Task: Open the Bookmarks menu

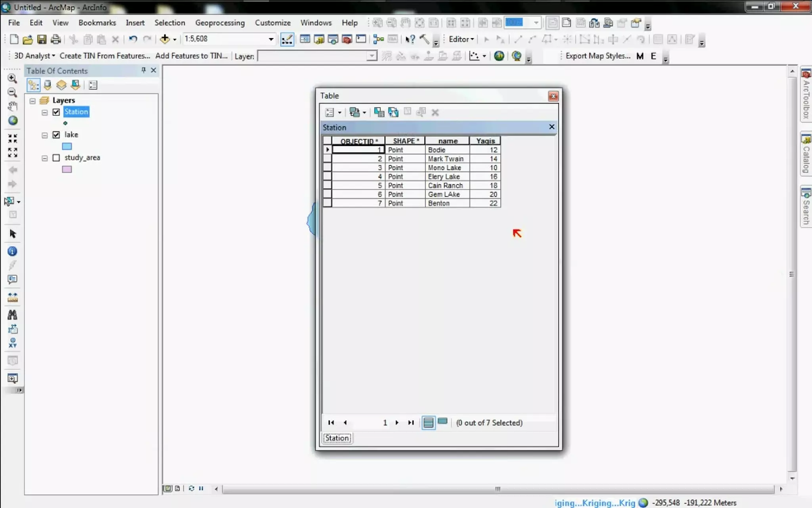Action: (x=97, y=23)
